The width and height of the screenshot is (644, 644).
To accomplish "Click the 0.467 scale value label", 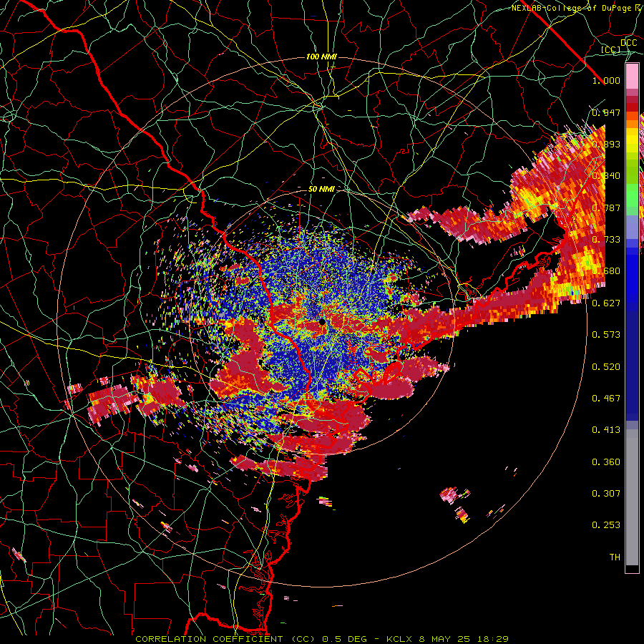I will [x=606, y=399].
